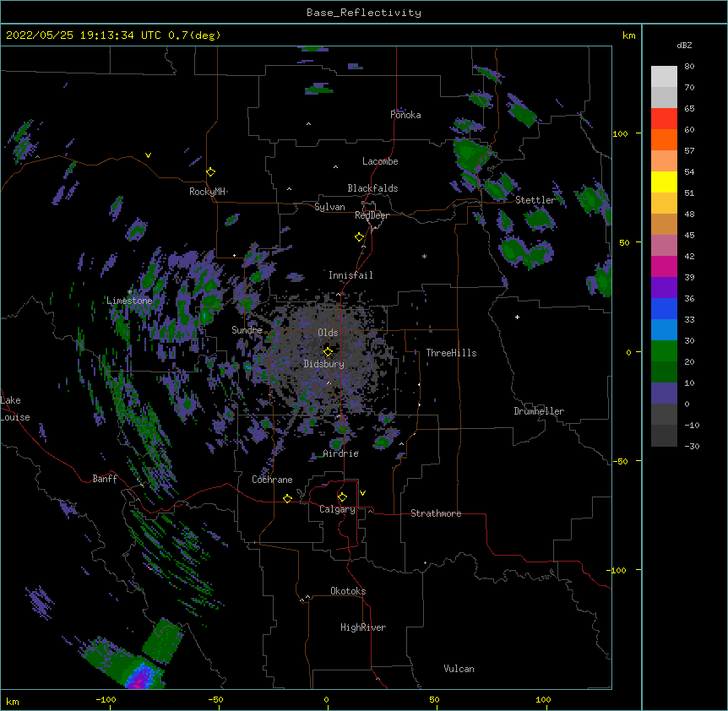Viewport: 728px width, 711px height.
Task: Click the Strathmore label
Action: click(x=436, y=513)
